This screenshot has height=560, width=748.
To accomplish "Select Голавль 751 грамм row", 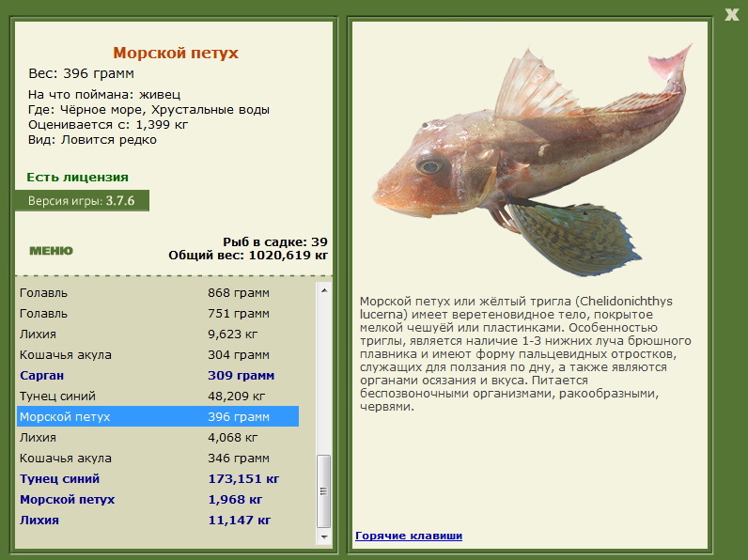I will pos(158,314).
